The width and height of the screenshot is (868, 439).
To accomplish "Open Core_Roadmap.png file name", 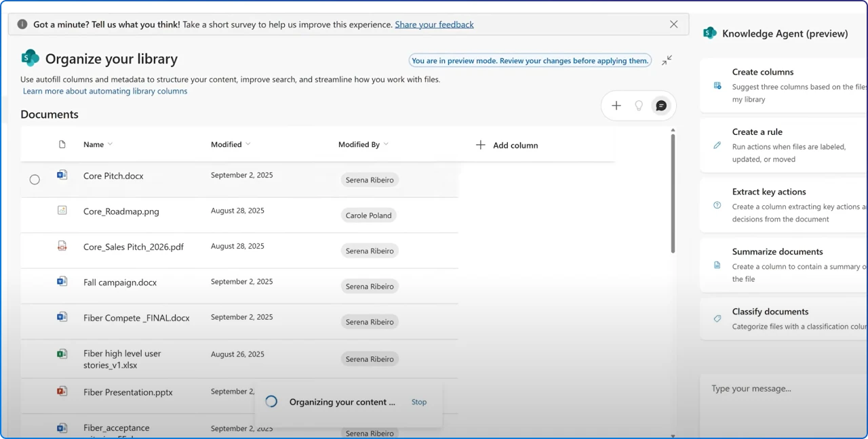I will [121, 211].
